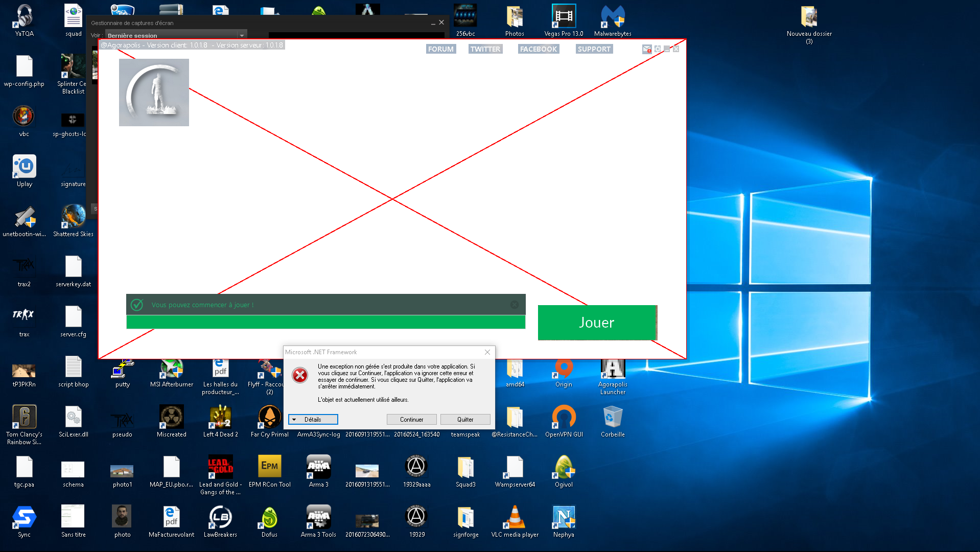
Task: Select the Agorapolis Launcher shortcut
Action: tap(613, 377)
